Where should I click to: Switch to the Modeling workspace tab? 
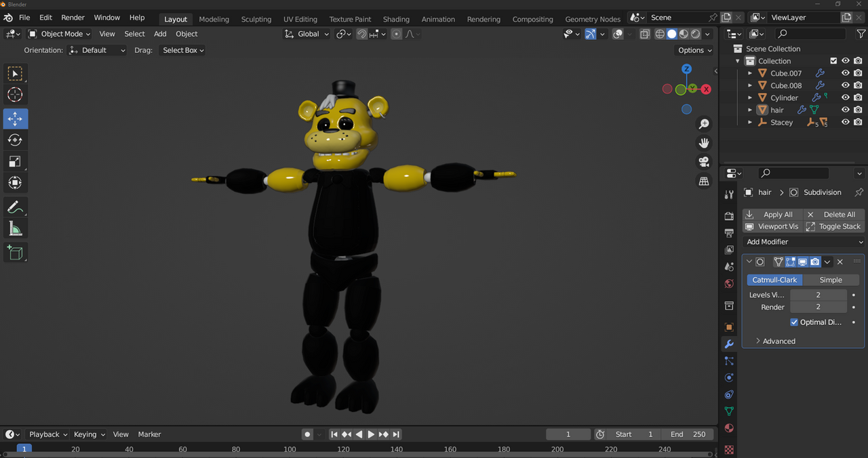point(214,19)
